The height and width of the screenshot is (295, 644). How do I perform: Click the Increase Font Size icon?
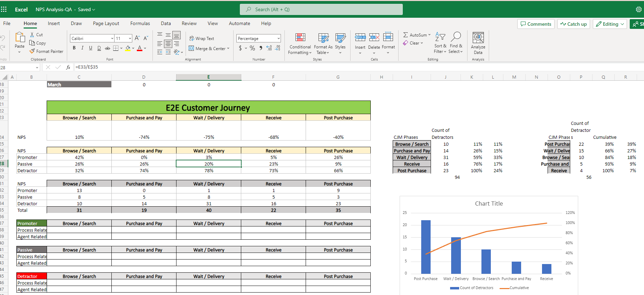coord(137,38)
